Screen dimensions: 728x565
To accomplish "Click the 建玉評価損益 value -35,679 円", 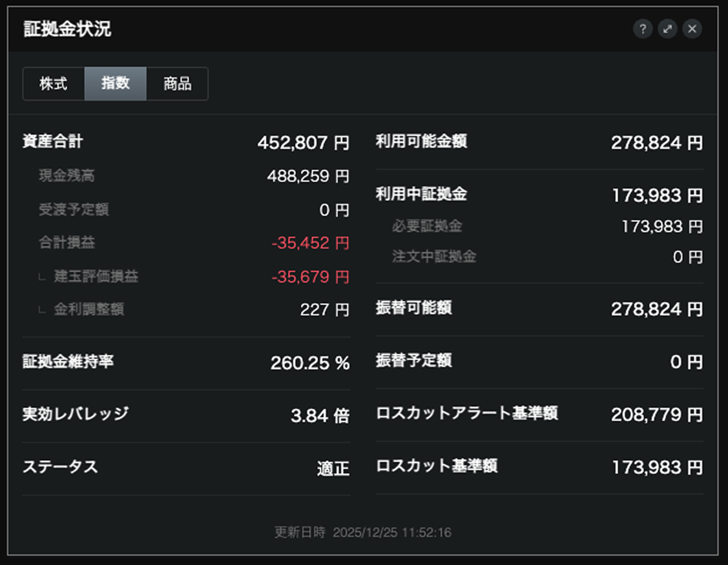I will pyautogui.click(x=310, y=277).
